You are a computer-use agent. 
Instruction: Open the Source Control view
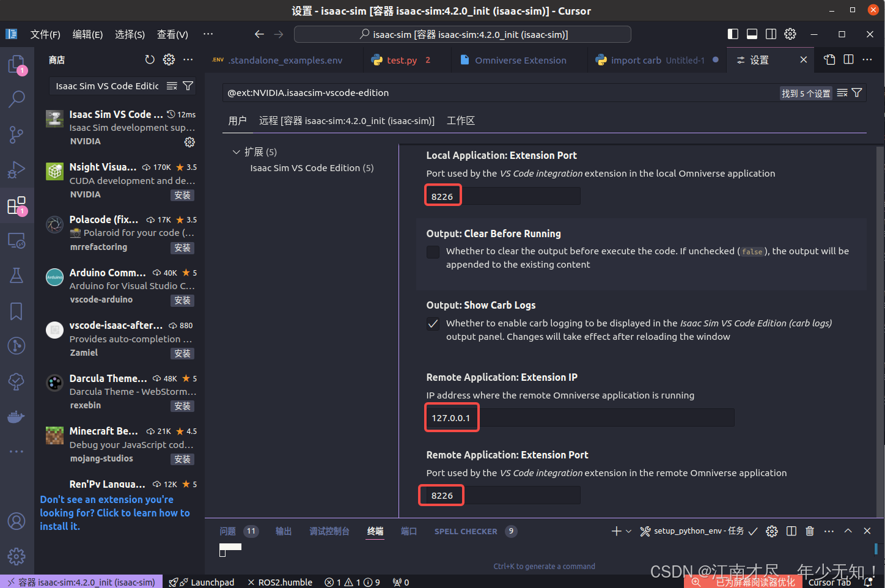coord(17,134)
